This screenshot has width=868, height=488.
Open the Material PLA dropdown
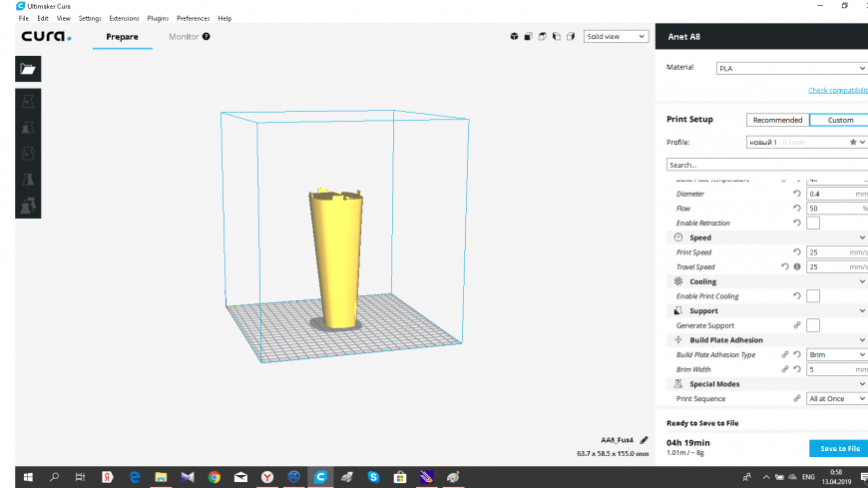[791, 69]
